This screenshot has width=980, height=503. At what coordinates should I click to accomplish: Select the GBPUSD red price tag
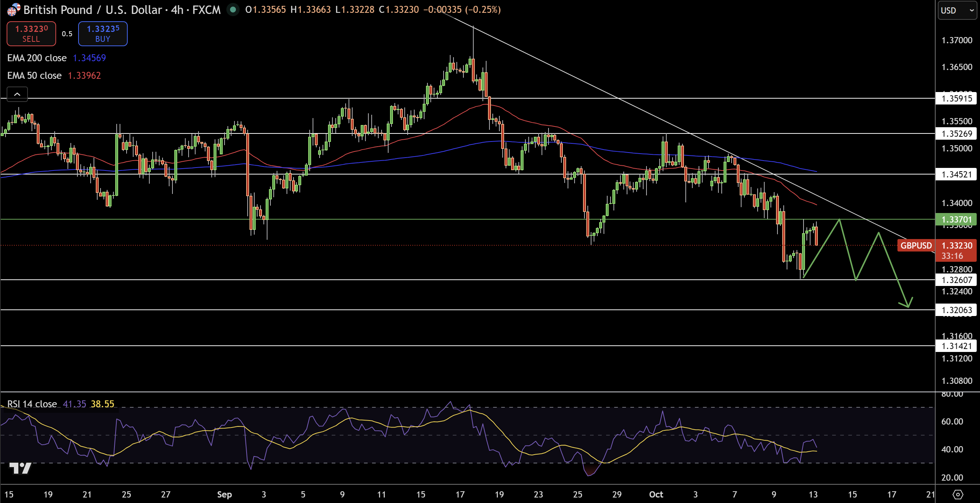coord(916,246)
